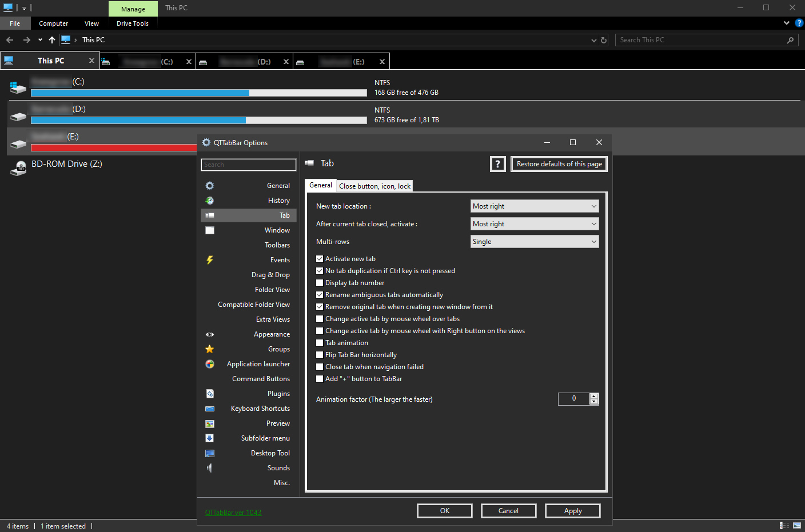805x532 pixels.
Task: Apply the QTTabBar option changes
Action: [x=573, y=511]
